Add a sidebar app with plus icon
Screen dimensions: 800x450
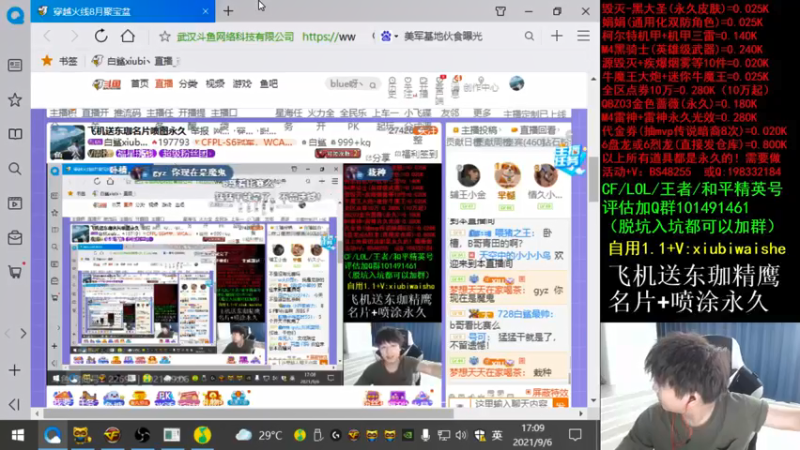tap(15, 370)
